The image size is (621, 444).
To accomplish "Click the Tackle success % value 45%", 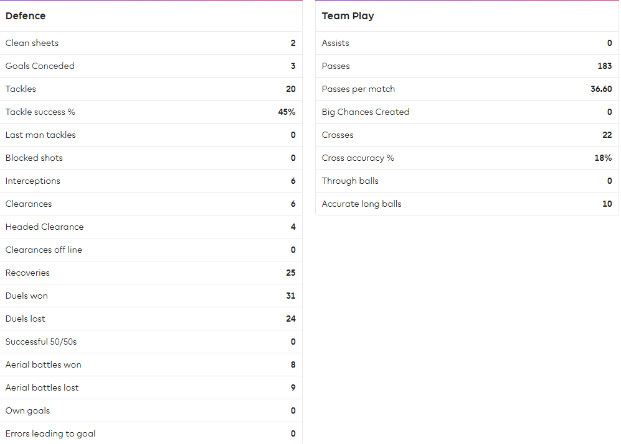I will click(286, 112).
